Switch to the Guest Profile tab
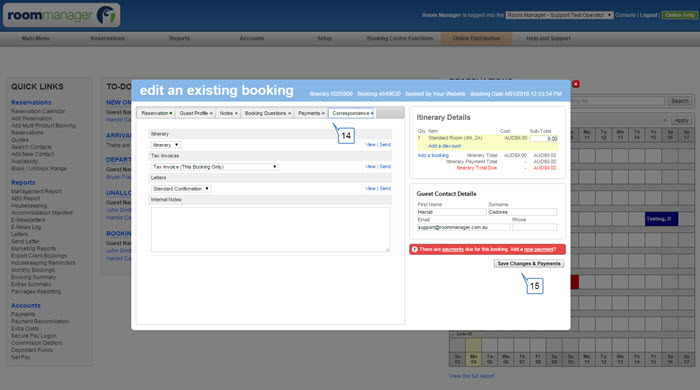This screenshot has width=700, height=390. 196,113
